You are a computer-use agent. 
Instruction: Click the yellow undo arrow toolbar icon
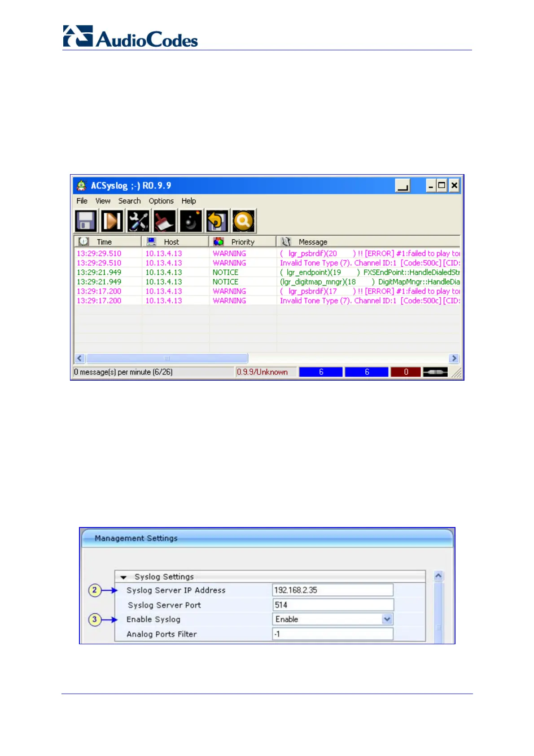[x=217, y=221]
